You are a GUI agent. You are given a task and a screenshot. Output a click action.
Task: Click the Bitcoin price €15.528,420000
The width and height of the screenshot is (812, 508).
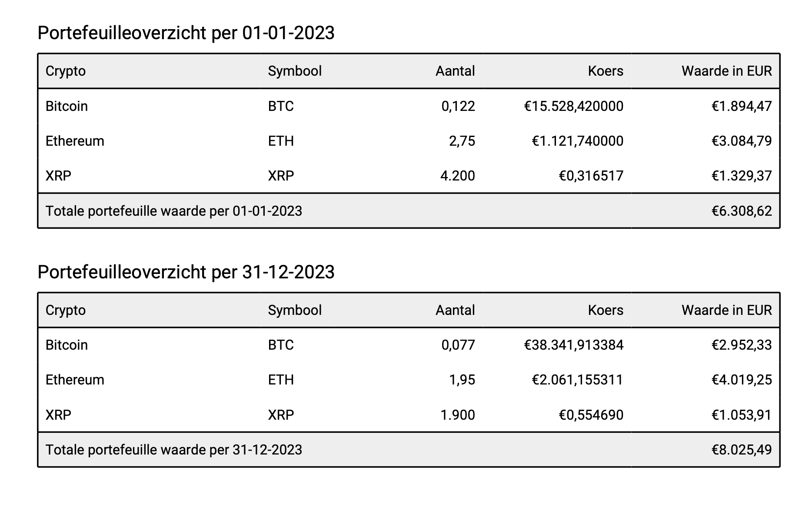574,106
